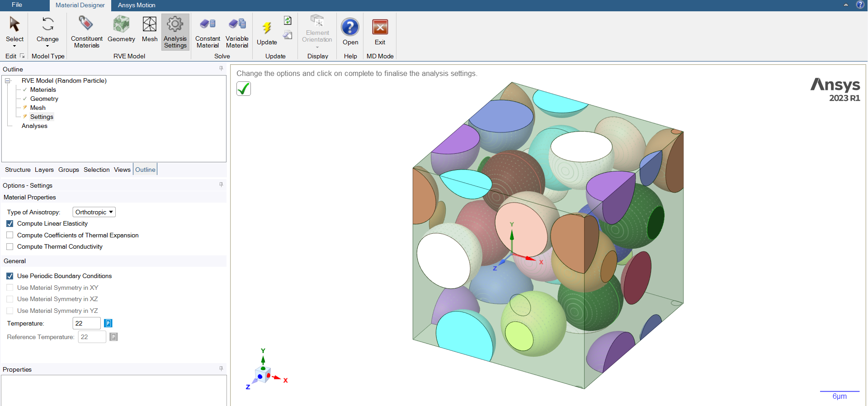Run Variable Material solve

(237, 32)
